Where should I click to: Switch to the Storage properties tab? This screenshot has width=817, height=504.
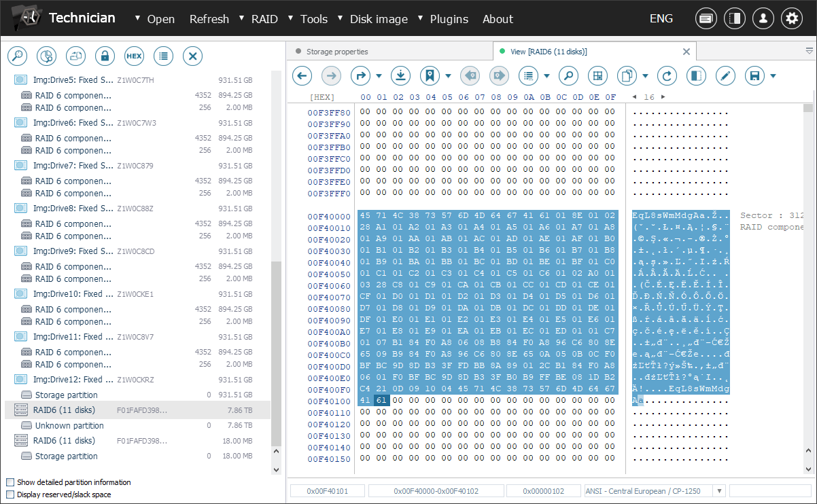336,52
